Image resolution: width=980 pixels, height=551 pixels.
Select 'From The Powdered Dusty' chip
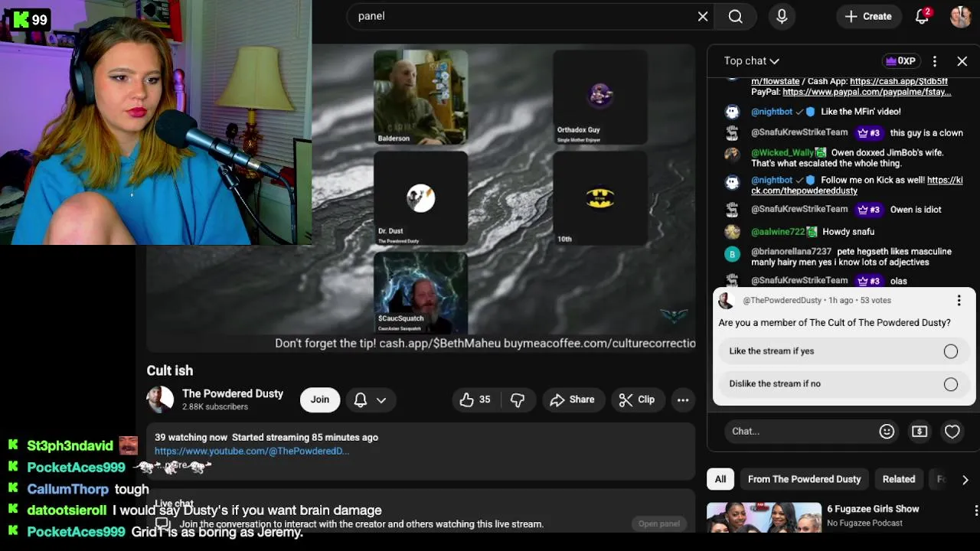804,479
